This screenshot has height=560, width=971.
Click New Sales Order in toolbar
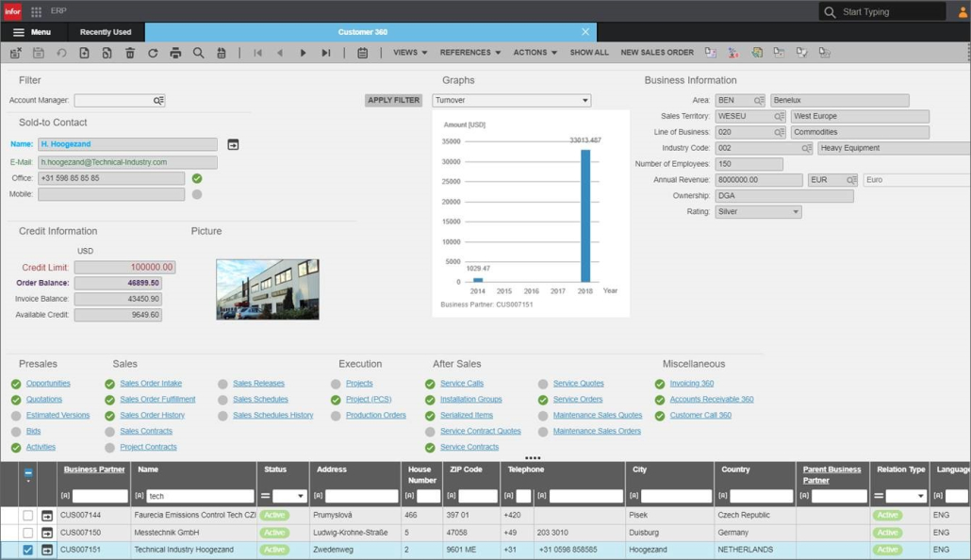pos(657,53)
